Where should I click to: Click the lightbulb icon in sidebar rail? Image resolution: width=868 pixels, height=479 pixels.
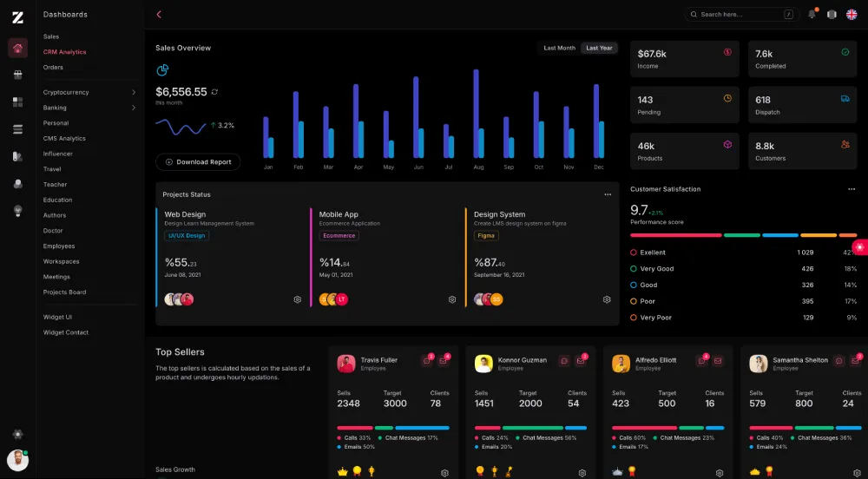coord(17,211)
